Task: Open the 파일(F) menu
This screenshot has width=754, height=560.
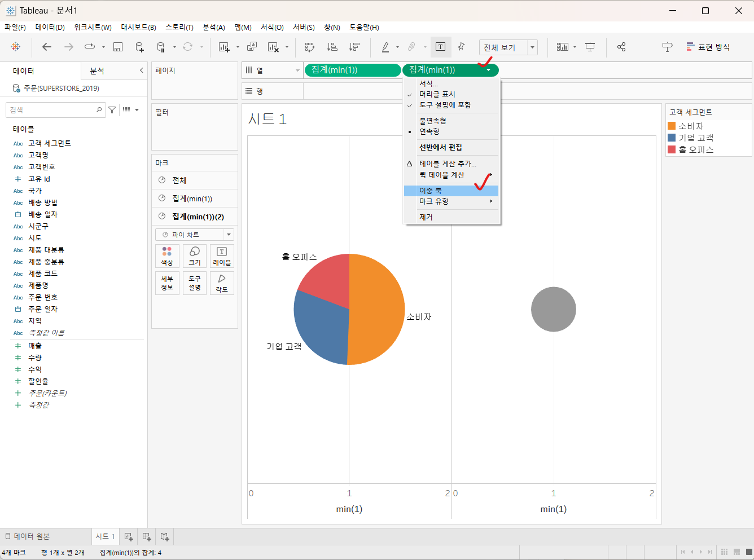Action: (x=15, y=27)
